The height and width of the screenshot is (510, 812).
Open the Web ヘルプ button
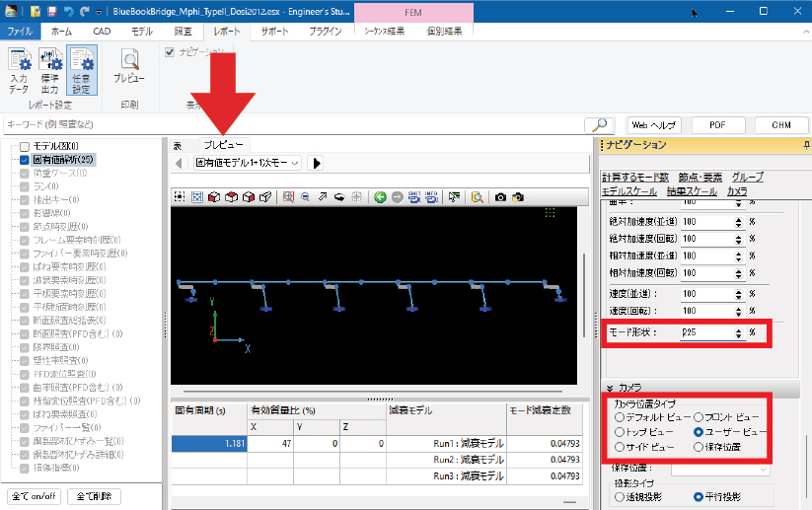(x=653, y=124)
